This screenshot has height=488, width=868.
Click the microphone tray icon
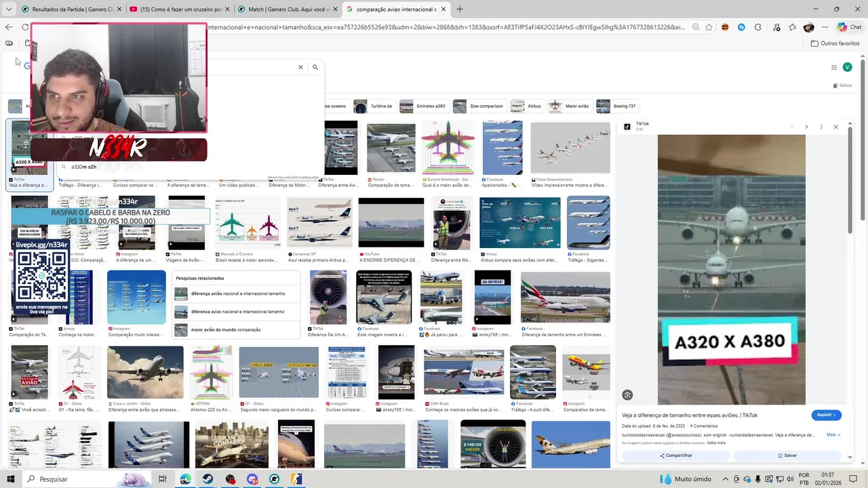(759, 479)
